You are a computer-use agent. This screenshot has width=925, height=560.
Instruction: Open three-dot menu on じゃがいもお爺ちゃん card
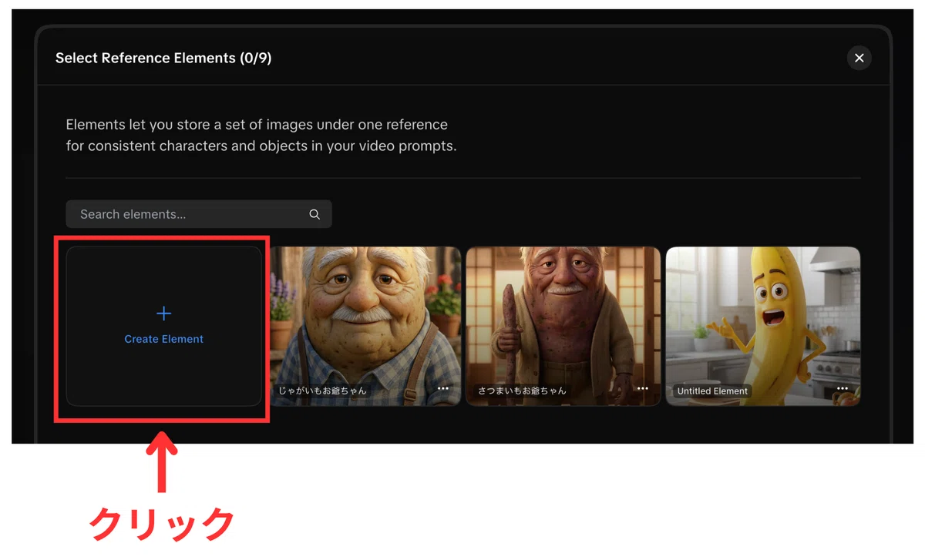[x=443, y=389]
